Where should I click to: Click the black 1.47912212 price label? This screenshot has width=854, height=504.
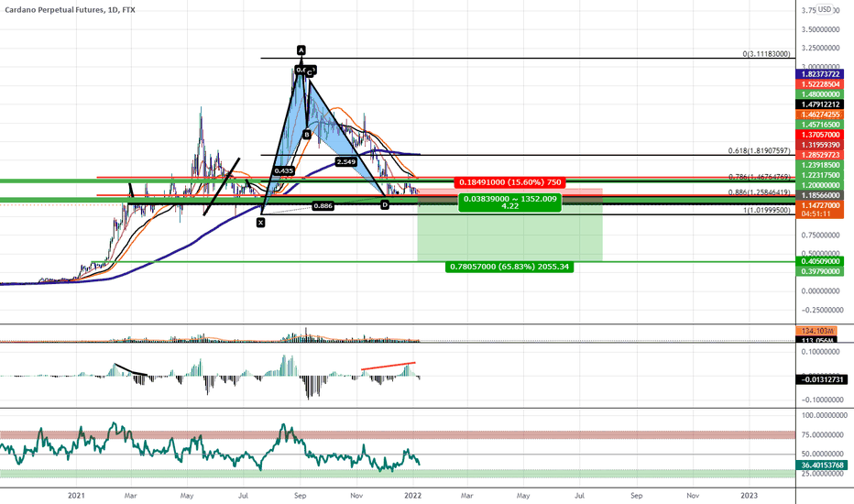(x=820, y=104)
